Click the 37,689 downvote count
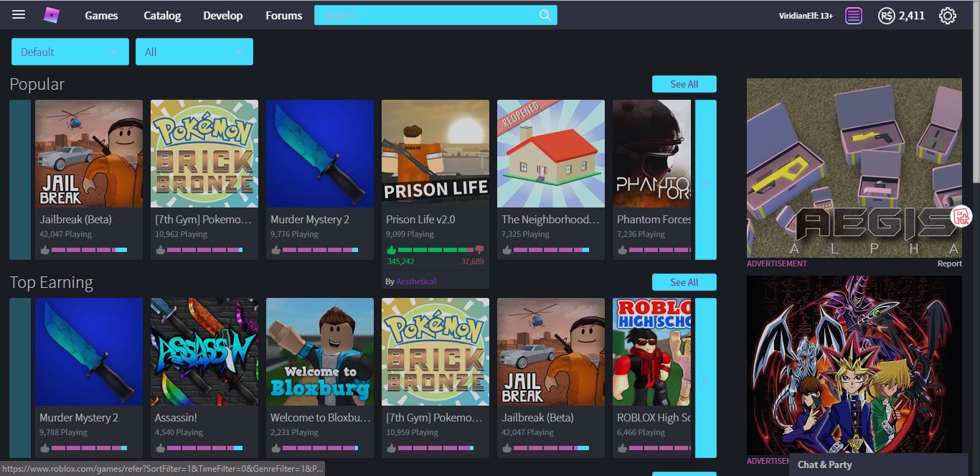The width and height of the screenshot is (980, 476). tap(473, 262)
